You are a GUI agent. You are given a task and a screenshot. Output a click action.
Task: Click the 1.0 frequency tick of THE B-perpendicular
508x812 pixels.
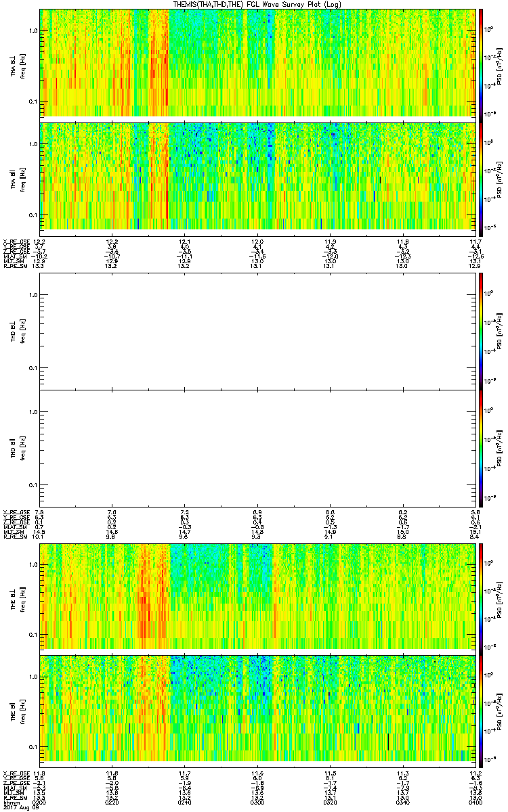tap(33, 564)
